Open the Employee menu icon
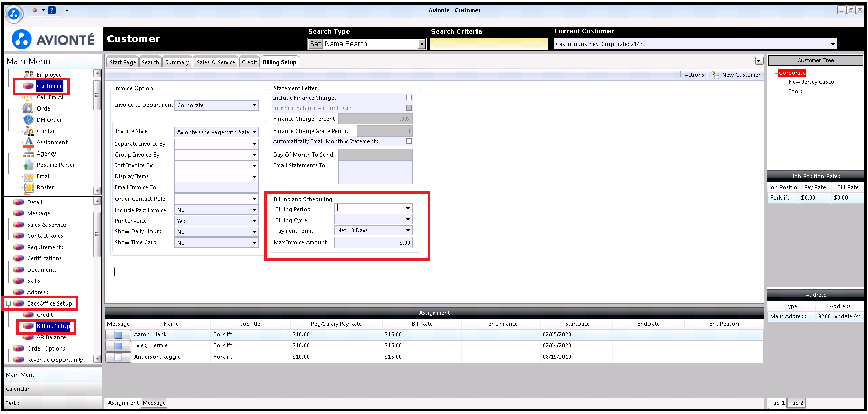 click(29, 75)
